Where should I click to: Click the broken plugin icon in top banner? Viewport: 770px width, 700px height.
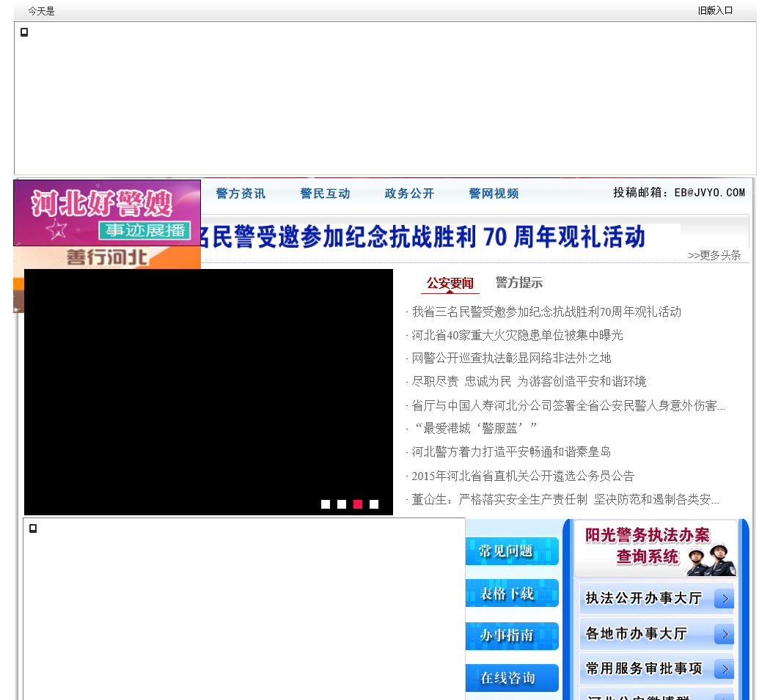(24, 32)
